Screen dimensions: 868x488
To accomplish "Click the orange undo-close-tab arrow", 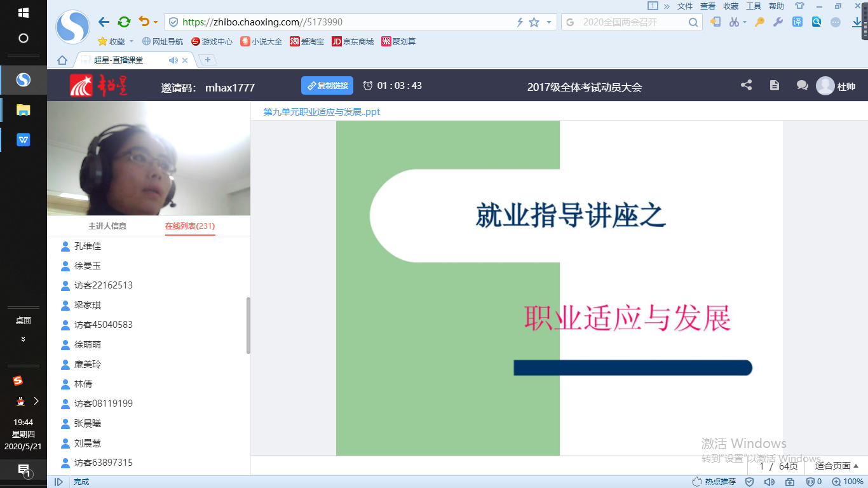I will point(144,22).
